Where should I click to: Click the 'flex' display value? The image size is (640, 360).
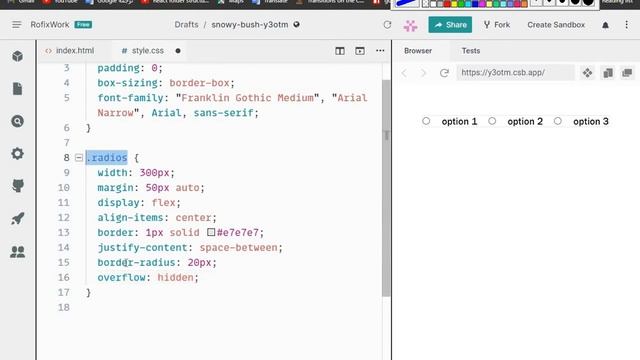[x=163, y=202]
